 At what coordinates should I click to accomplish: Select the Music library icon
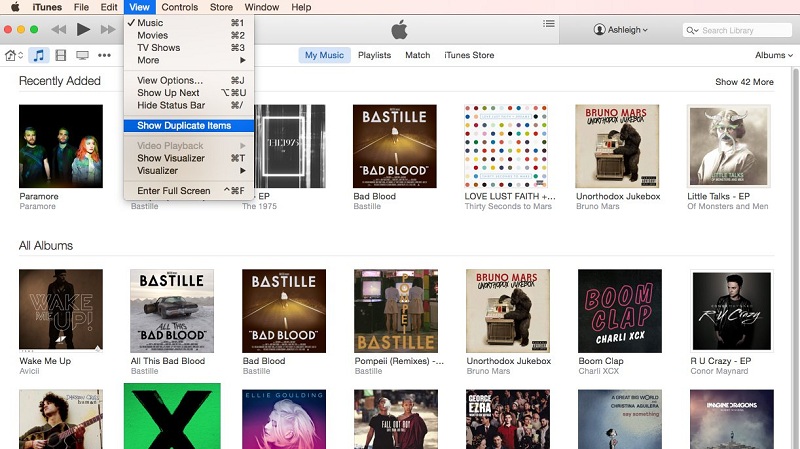tap(39, 55)
